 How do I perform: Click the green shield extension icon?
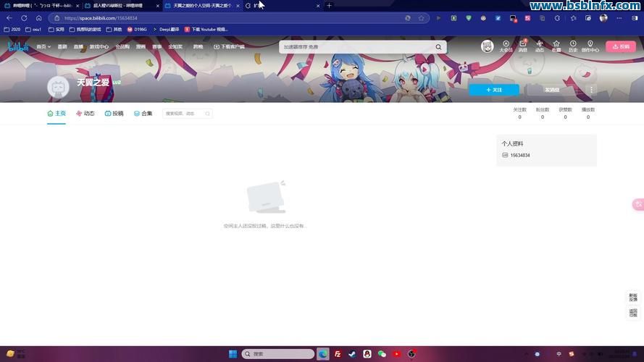[x=468, y=18]
